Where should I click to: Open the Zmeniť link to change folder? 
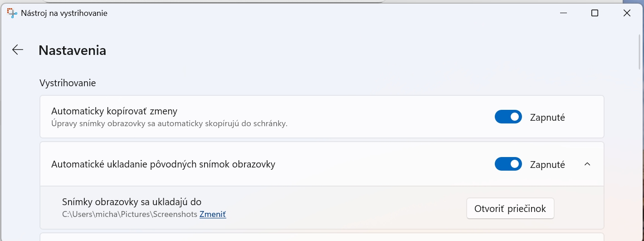(x=213, y=214)
